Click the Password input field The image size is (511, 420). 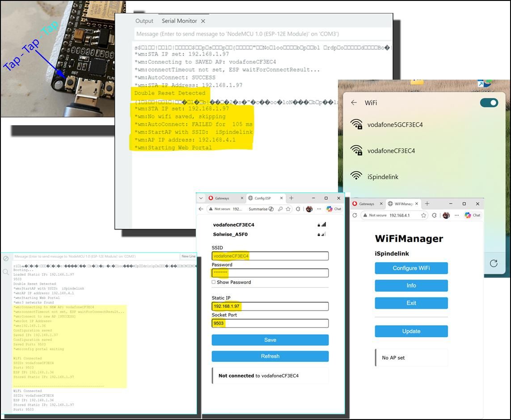click(x=270, y=273)
